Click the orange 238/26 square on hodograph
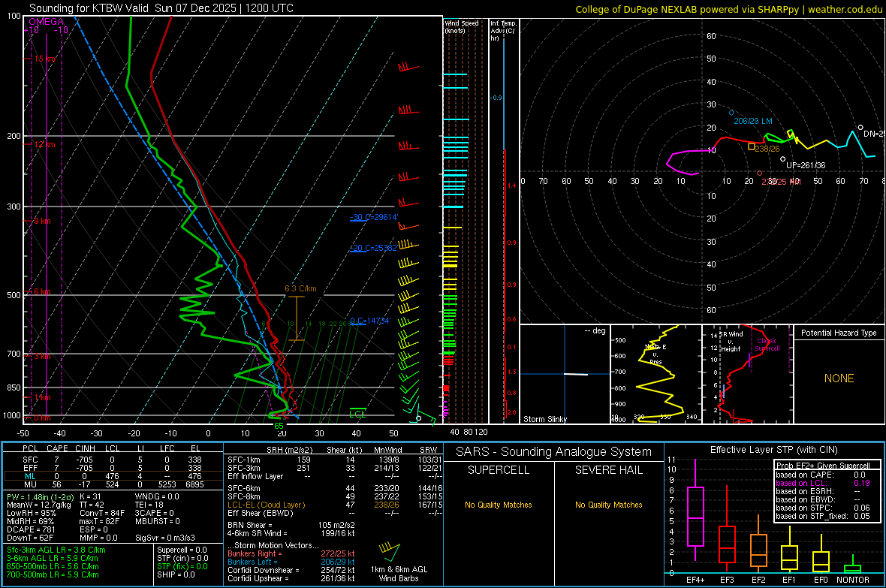The width and height of the screenshot is (886, 588). coord(752,146)
